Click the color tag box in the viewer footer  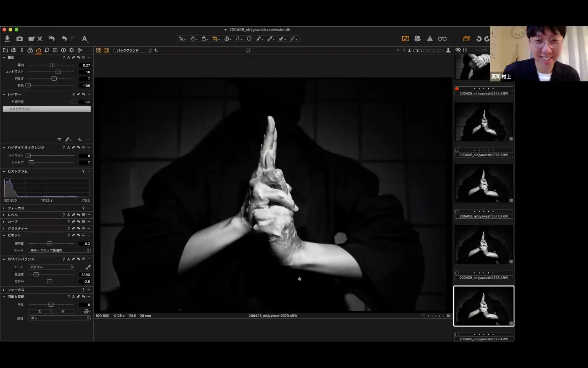pos(423,316)
